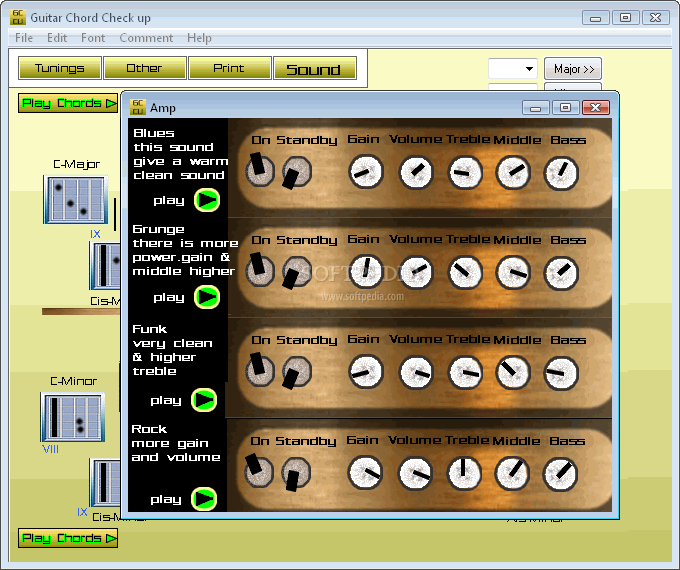Toggle the Funk Standby switch
Screen dimensions: 680x570
click(x=297, y=372)
